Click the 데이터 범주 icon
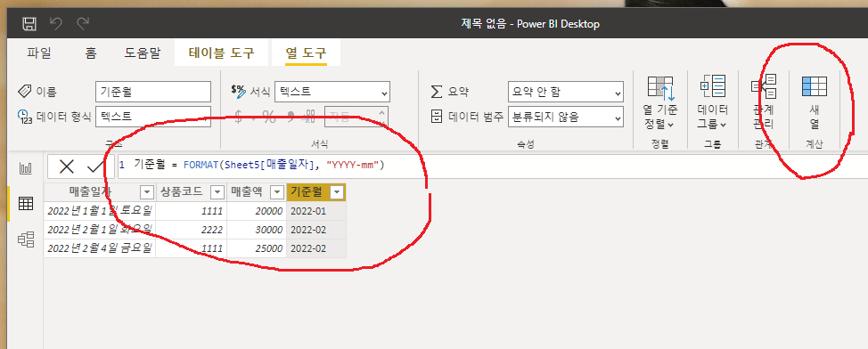Viewport: 868px width, 349px height. coord(438,117)
